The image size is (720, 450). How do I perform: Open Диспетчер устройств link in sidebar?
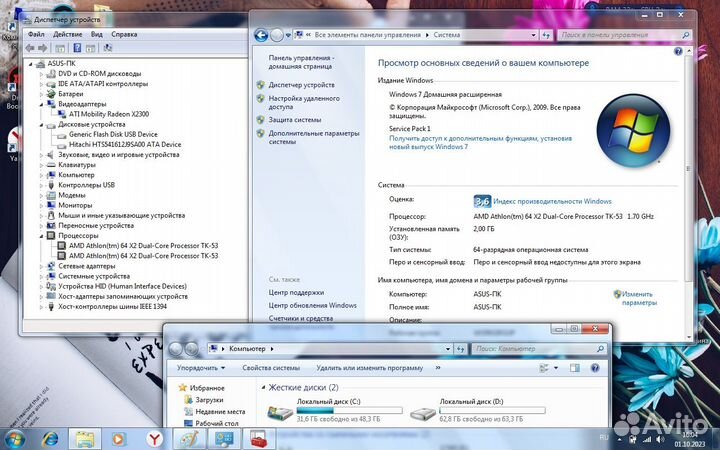pyautogui.click(x=301, y=85)
